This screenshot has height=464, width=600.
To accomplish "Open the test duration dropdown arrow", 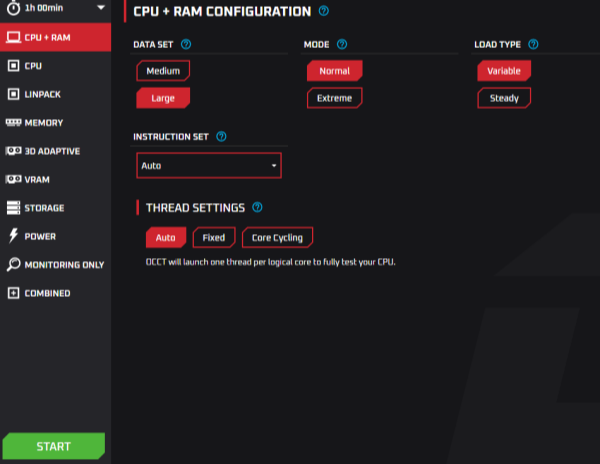I will (101, 7).
